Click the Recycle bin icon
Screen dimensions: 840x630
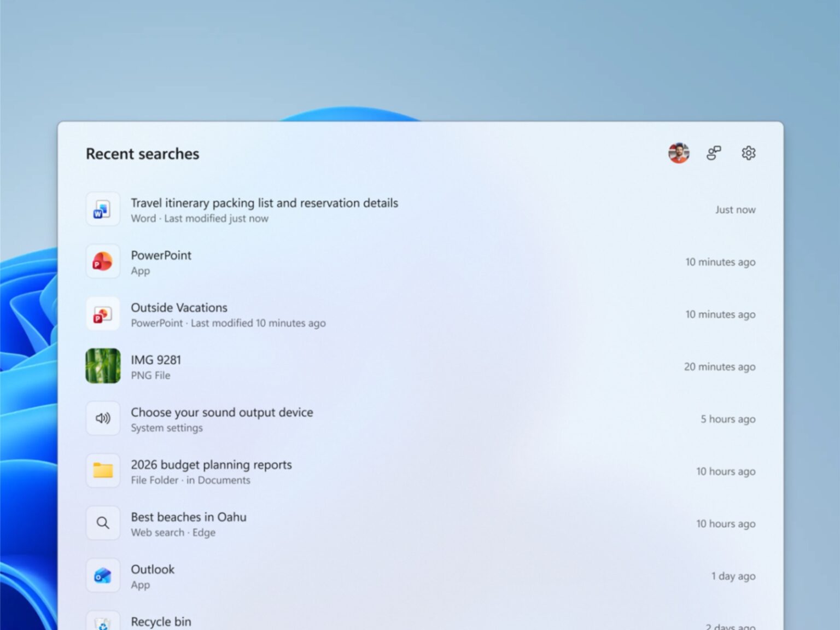103,621
